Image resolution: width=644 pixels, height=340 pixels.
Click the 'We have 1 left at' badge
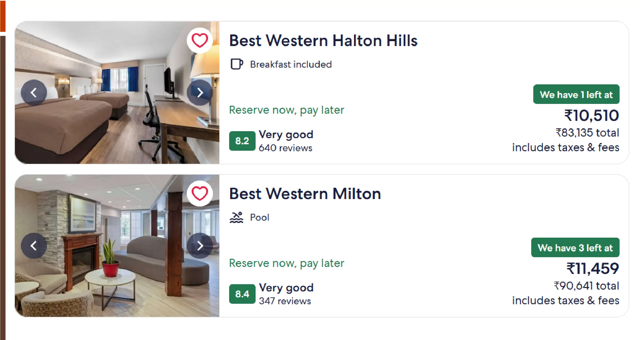pyautogui.click(x=576, y=94)
